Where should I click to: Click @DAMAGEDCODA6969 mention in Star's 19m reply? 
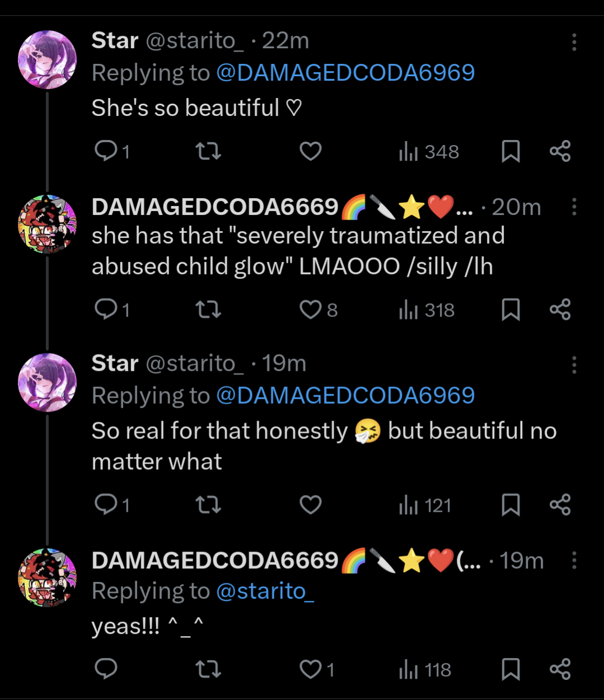pos(345,396)
